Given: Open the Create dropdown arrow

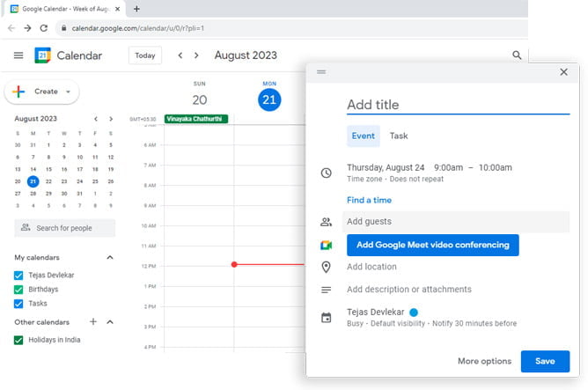Looking at the screenshot, I should coord(68,92).
